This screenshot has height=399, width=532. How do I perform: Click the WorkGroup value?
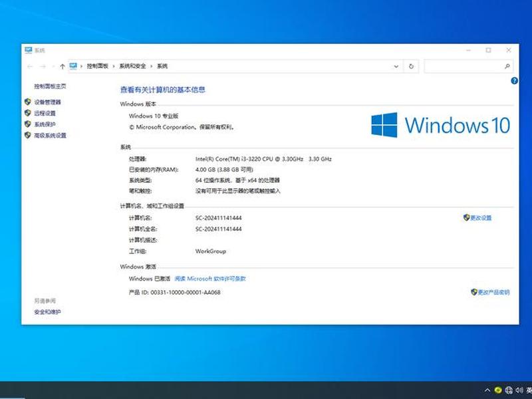pos(211,251)
